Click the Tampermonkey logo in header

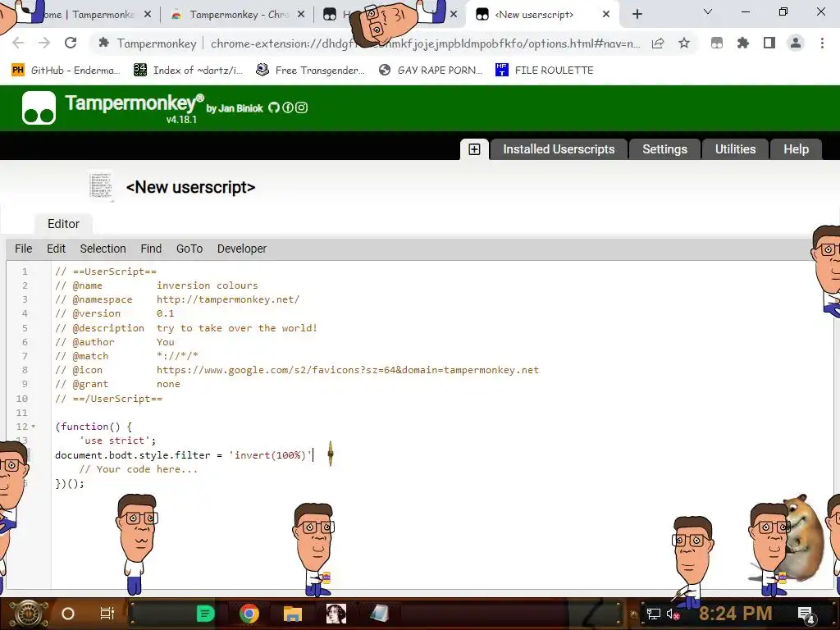[x=39, y=107]
